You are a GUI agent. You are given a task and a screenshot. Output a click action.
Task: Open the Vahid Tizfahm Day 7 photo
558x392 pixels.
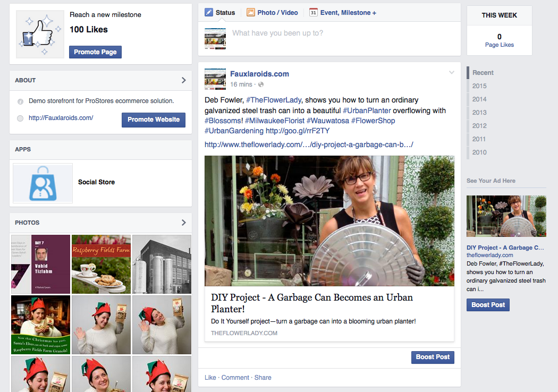40,265
